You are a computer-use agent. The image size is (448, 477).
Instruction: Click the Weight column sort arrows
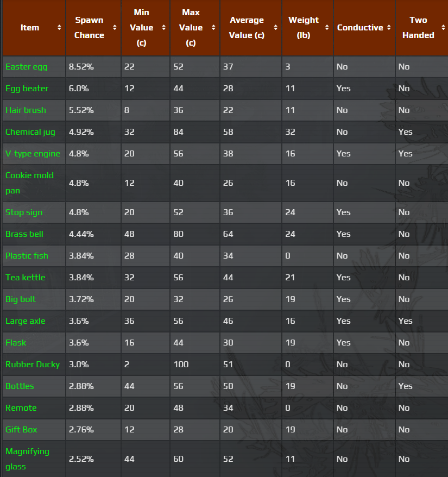click(327, 28)
